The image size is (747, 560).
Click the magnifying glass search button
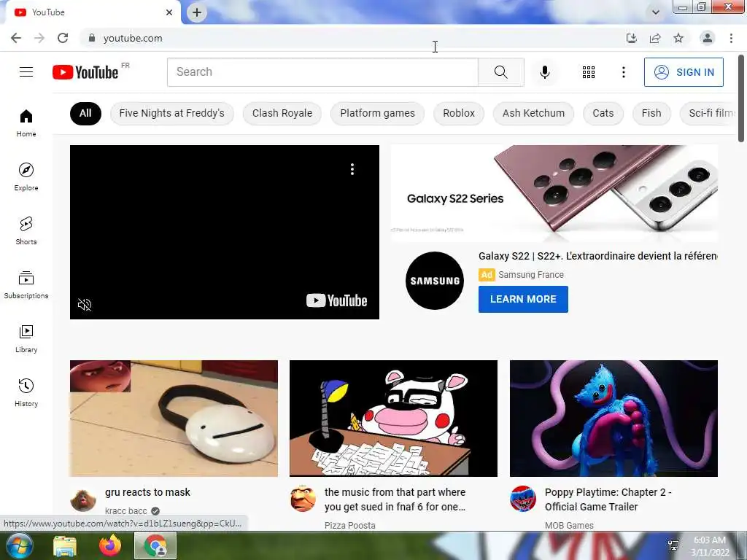point(500,72)
